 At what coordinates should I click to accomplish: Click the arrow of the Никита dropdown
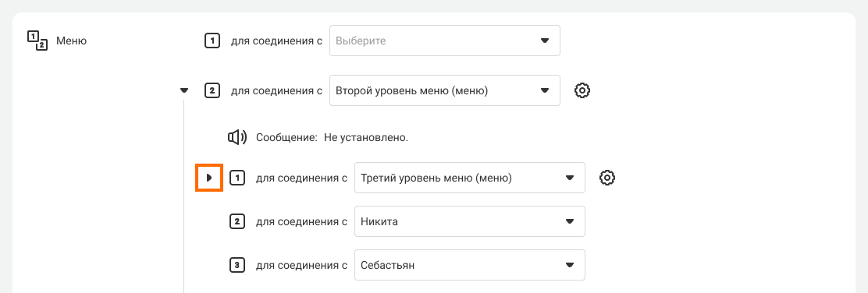tap(569, 221)
